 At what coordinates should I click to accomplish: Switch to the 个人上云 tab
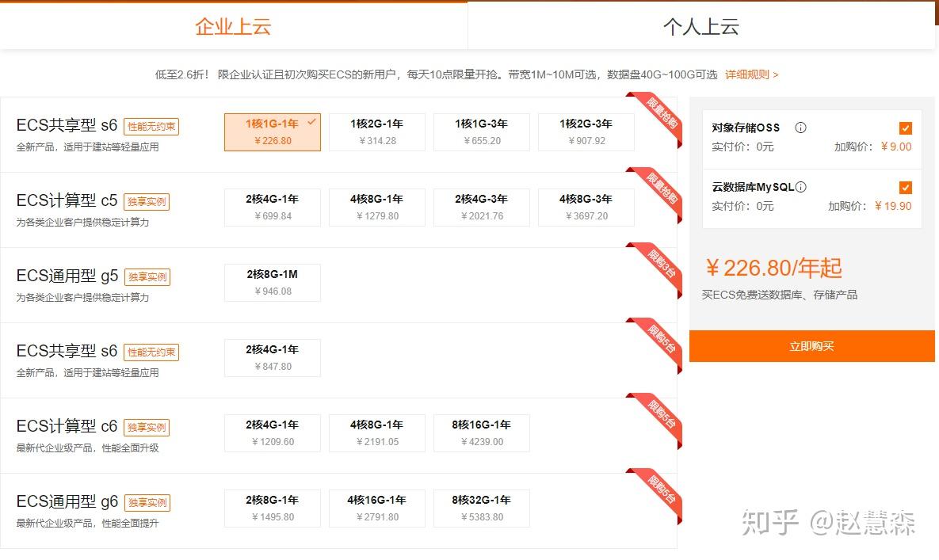(x=701, y=25)
